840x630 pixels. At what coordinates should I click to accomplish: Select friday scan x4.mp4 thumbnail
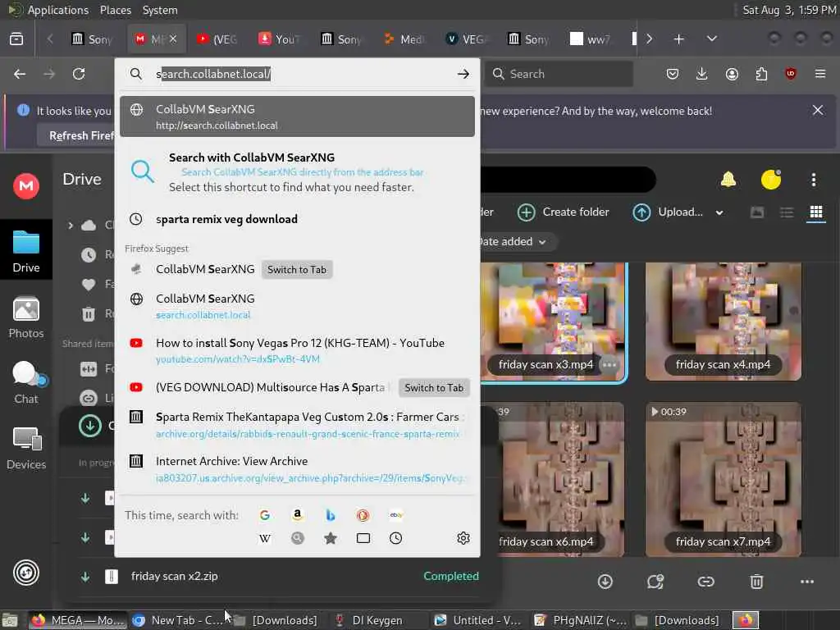[x=724, y=322]
